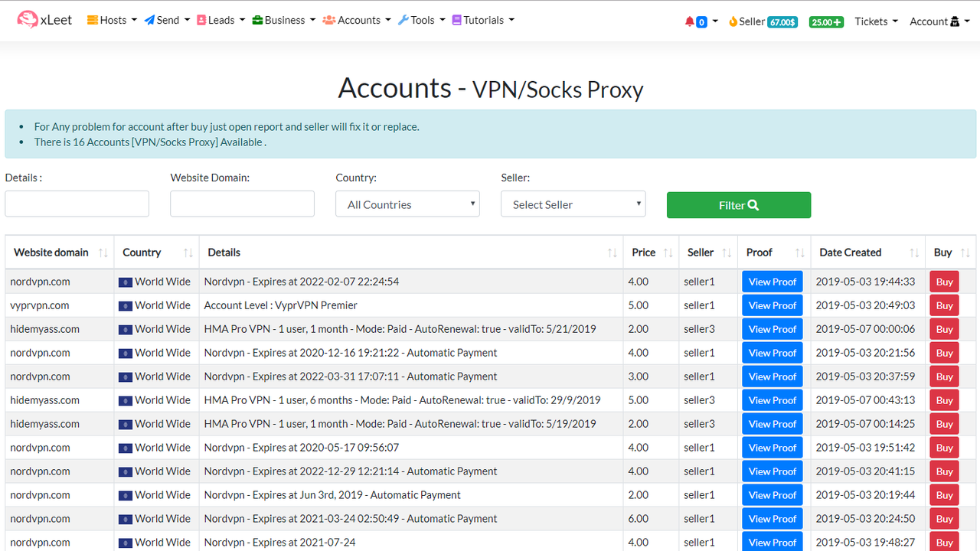This screenshot has height=551, width=980.
Task: Click the flag icon in vyprvpn.com row
Action: point(126,305)
